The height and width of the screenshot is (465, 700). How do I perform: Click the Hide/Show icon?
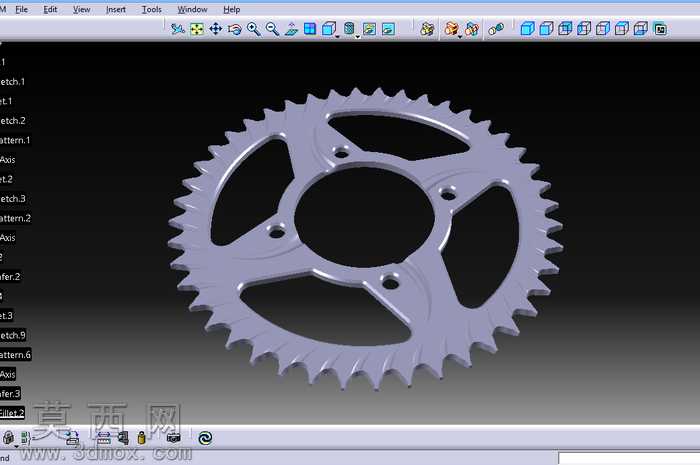pos(370,29)
